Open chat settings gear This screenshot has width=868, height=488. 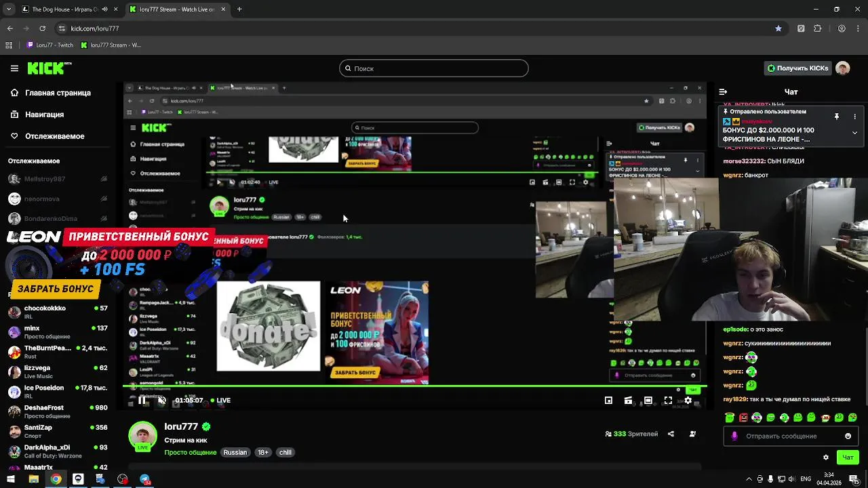(825, 457)
